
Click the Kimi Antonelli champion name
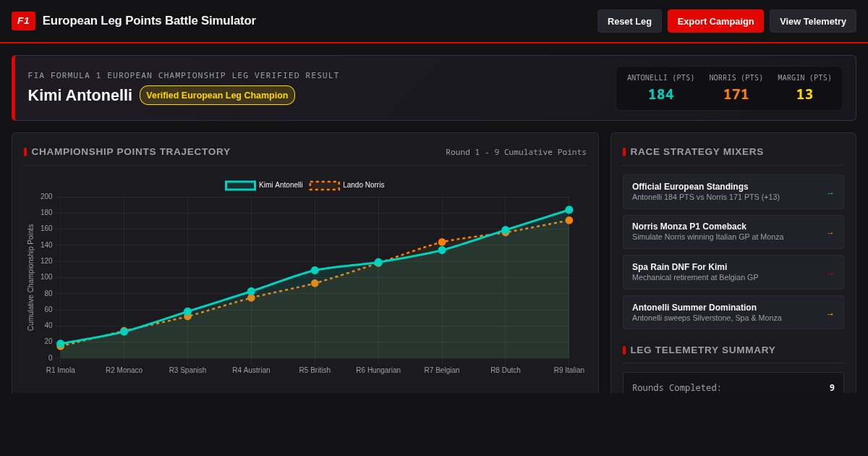pos(80,96)
